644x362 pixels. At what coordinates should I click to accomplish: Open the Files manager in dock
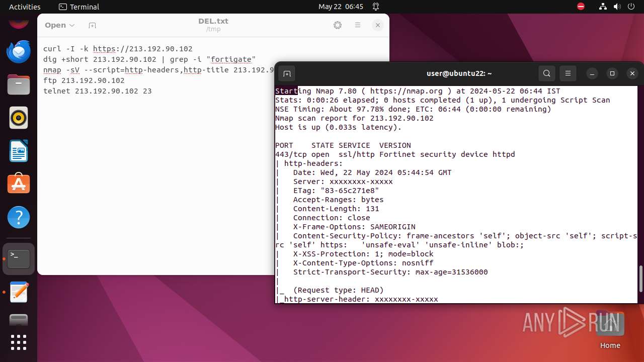(19, 84)
